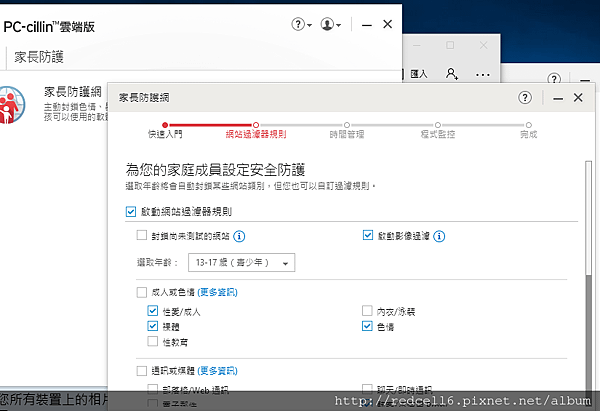
Task: Open 更多資訊 link for 通訊或媒體
Action: click(x=217, y=371)
